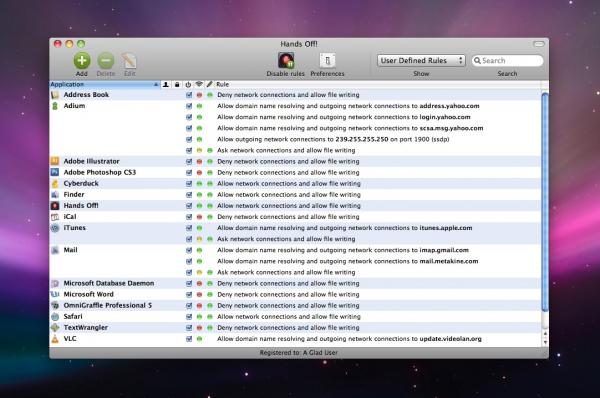The width and height of the screenshot is (600, 398).
Task: Click the scrollbar up arrow
Action: click(545, 334)
